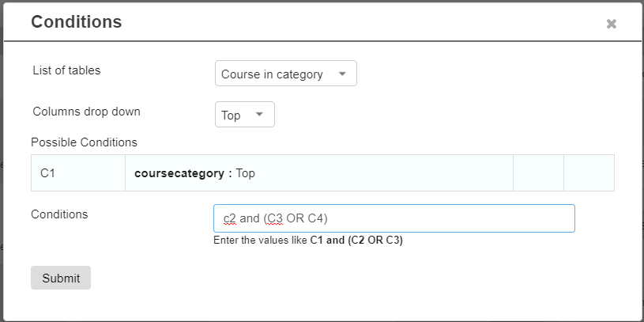
Task: Click the caret arrow next to Top
Action: (x=259, y=115)
